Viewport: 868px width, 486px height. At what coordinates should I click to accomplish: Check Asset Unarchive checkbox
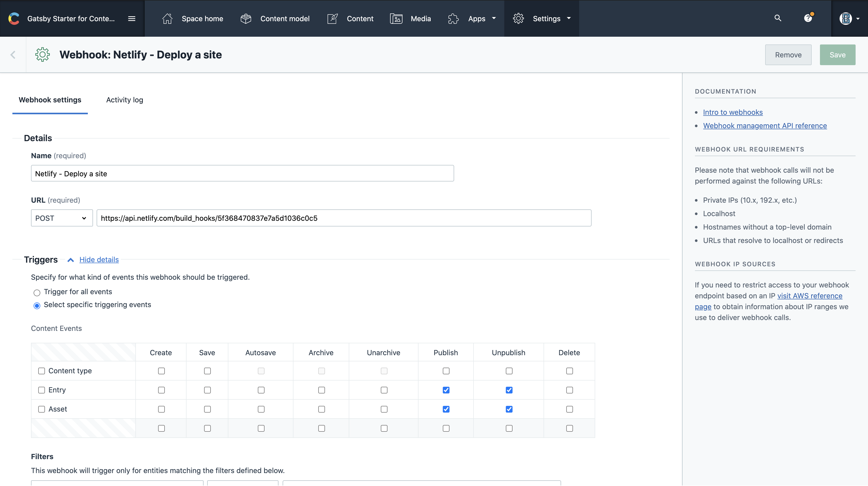(384, 409)
